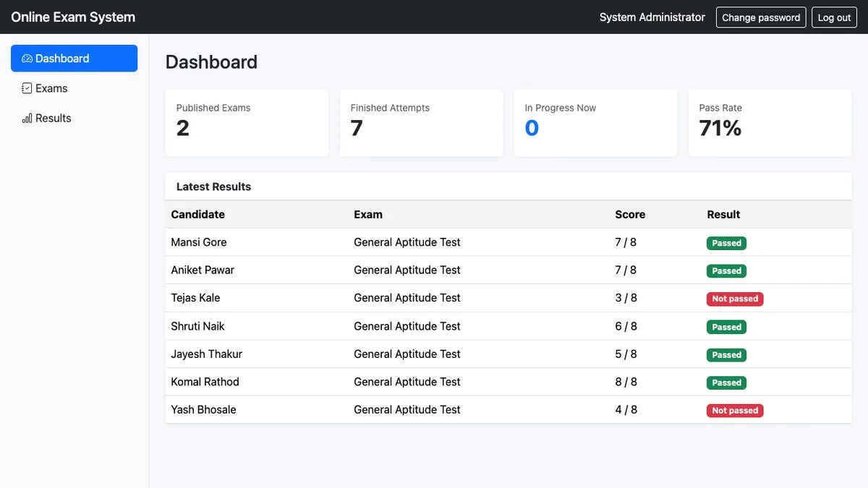The image size is (868, 488).
Task: Click the Not passed badge for Yash Bhosale
Action: pos(735,411)
